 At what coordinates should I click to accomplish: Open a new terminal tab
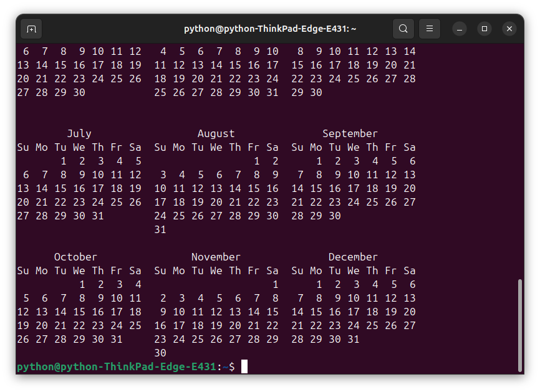click(x=31, y=29)
